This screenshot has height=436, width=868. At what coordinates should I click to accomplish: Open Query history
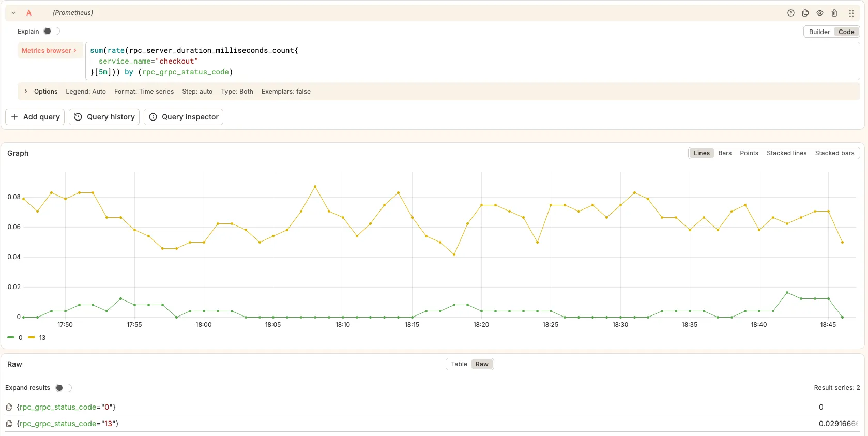pos(104,117)
